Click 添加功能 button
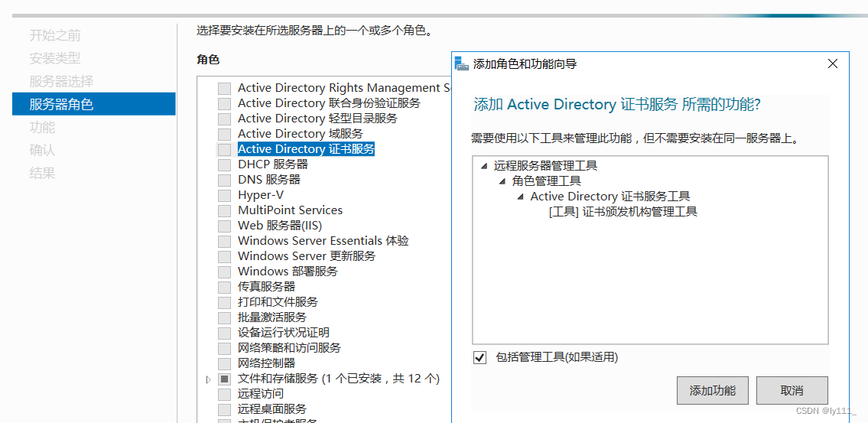The image size is (868, 423). click(x=713, y=390)
